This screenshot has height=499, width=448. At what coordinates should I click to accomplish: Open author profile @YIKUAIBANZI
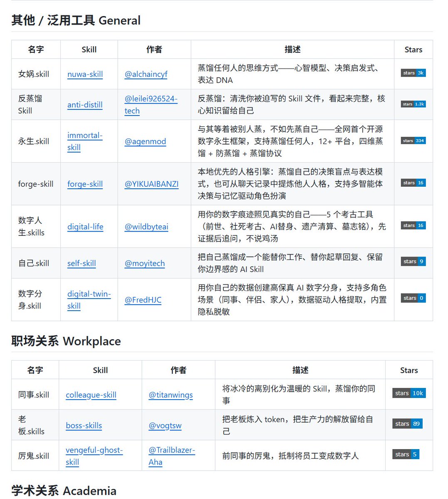point(151,184)
